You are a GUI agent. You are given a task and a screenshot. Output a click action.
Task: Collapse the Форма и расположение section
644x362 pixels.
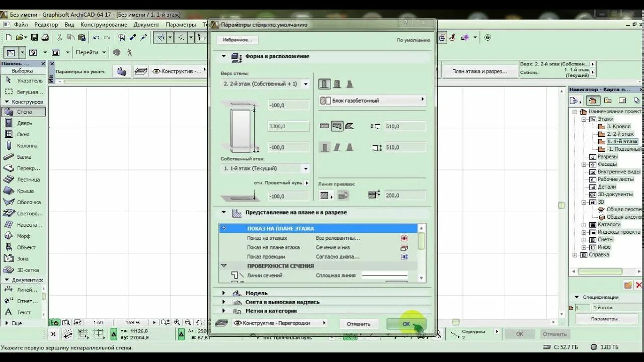coord(224,56)
